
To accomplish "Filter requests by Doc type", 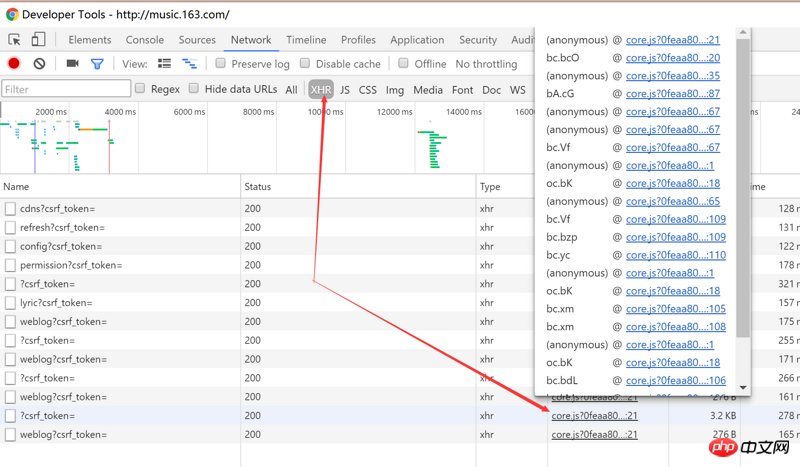I will (x=491, y=90).
